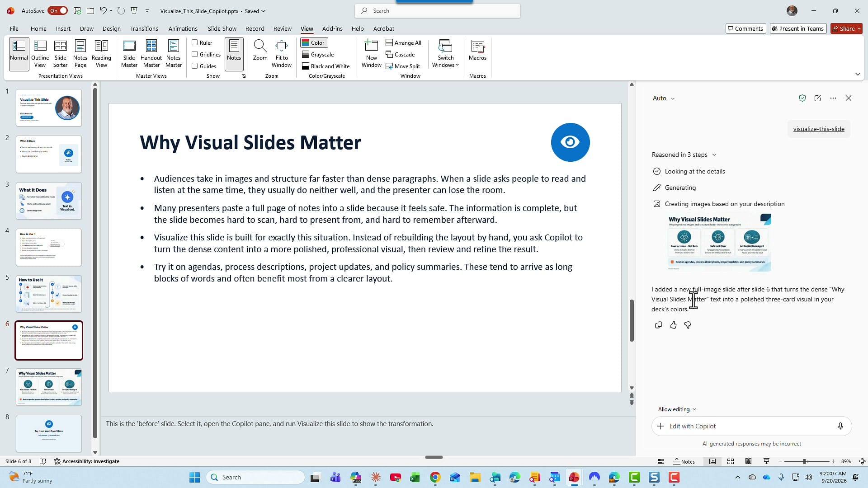This screenshot has width=868, height=488.
Task: Open Notes Page view
Action: click(x=80, y=54)
